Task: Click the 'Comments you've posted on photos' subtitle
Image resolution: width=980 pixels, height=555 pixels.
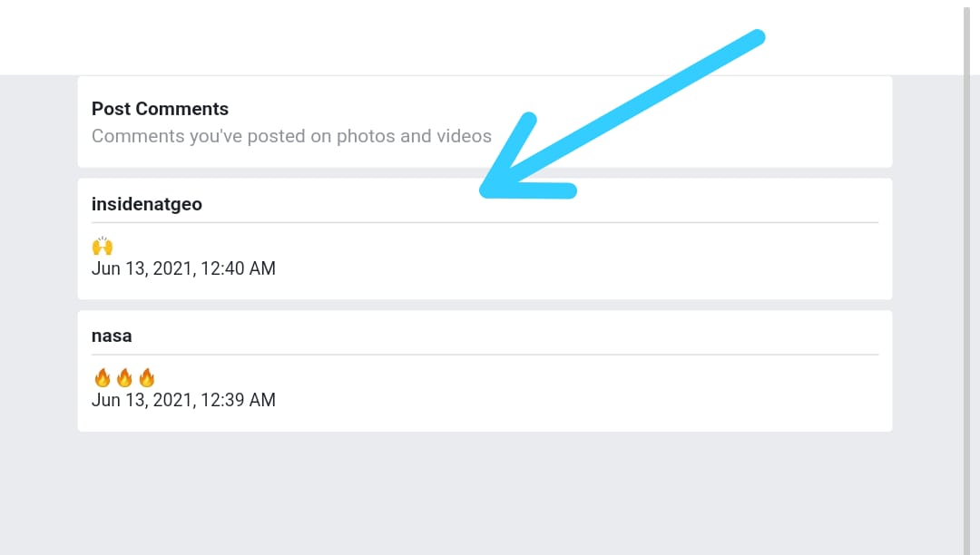Action: coord(291,136)
